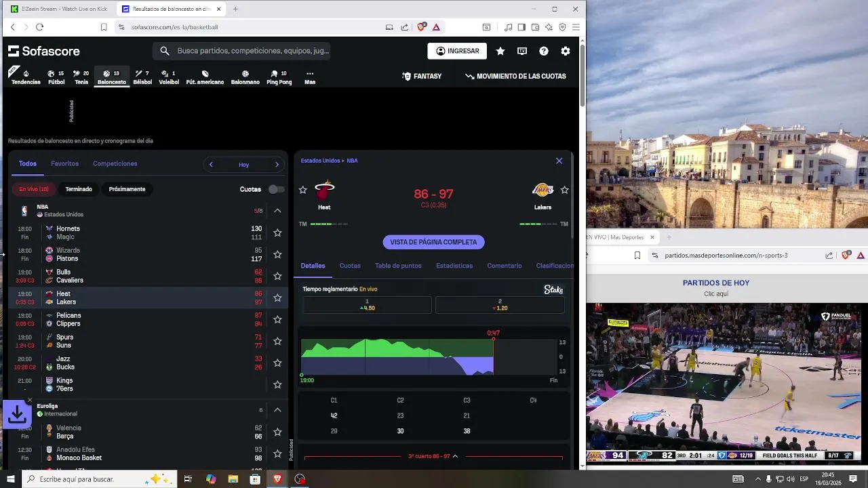
Task: Open the Cuotas tab in match panel
Action: (350, 266)
